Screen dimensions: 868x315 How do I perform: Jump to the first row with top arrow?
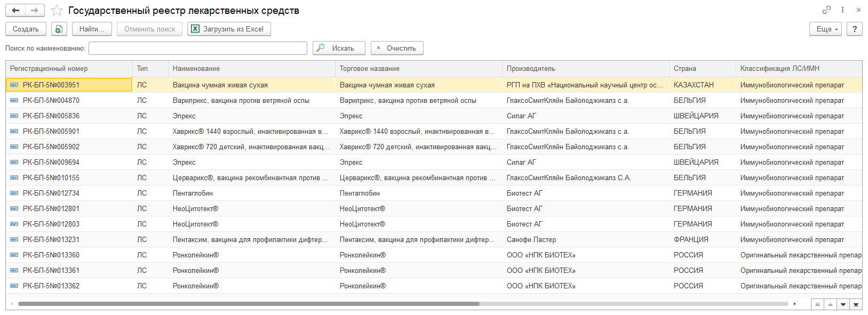coord(817,304)
